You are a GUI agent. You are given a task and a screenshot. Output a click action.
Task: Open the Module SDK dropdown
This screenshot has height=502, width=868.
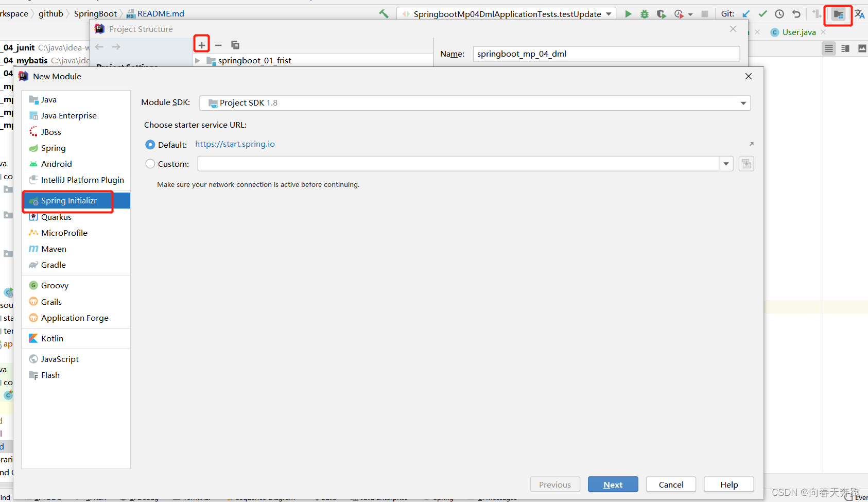click(743, 103)
